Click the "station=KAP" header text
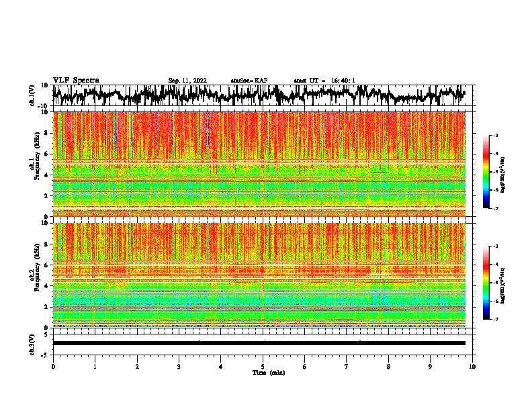The height and width of the screenshot is (411, 532). [x=249, y=81]
